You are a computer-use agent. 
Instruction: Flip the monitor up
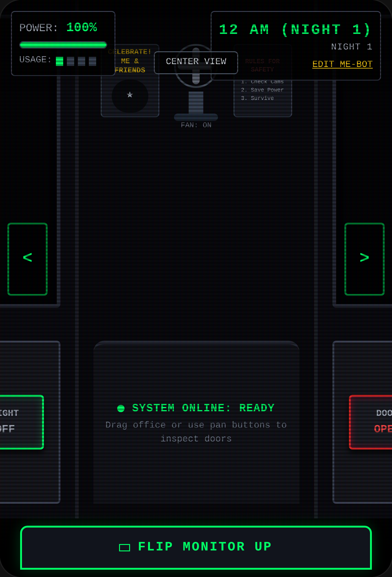pos(196,547)
